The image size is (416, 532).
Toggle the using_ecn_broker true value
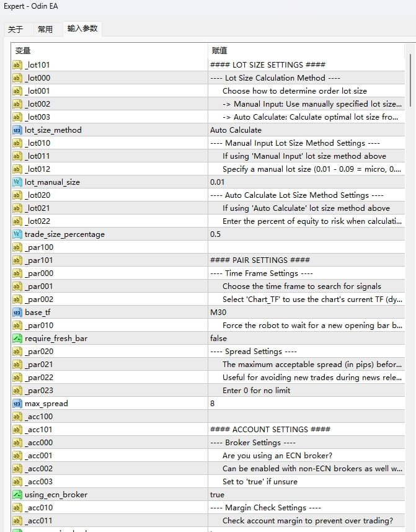coord(217,495)
